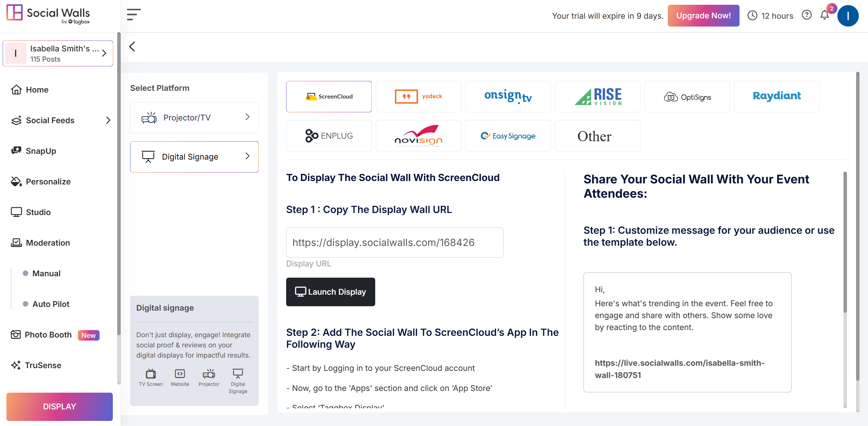Click the user avatar icon

848,16
